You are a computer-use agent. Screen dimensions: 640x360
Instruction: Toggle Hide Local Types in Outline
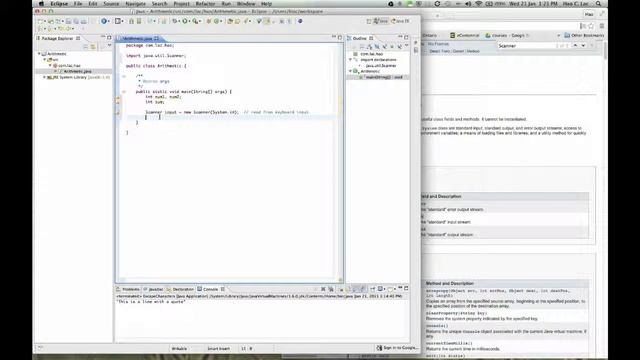pos(400,47)
